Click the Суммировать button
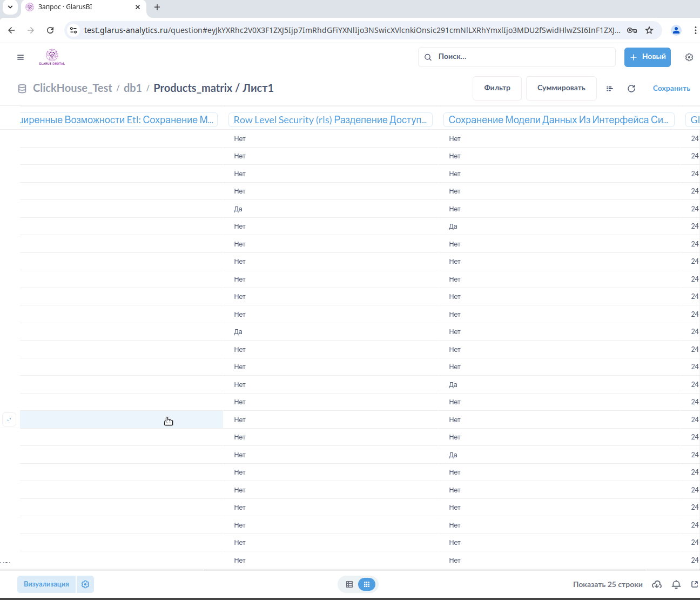 pos(561,88)
